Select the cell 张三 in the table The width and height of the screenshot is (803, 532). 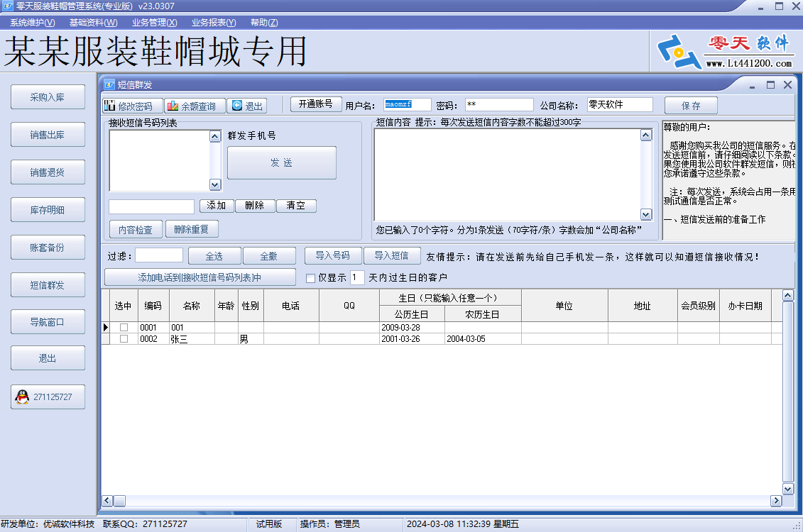[192, 338]
